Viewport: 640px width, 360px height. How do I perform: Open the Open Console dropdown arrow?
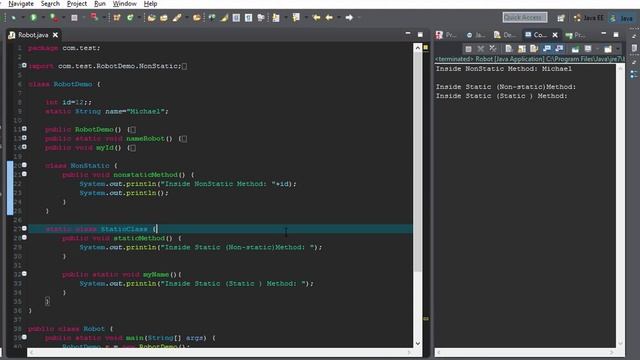tap(618, 49)
